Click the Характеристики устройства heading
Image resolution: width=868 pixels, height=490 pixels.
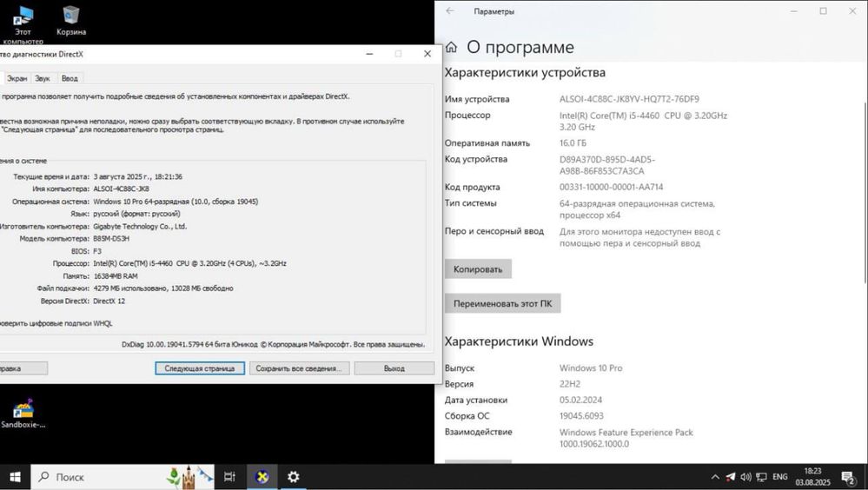pyautogui.click(x=525, y=72)
